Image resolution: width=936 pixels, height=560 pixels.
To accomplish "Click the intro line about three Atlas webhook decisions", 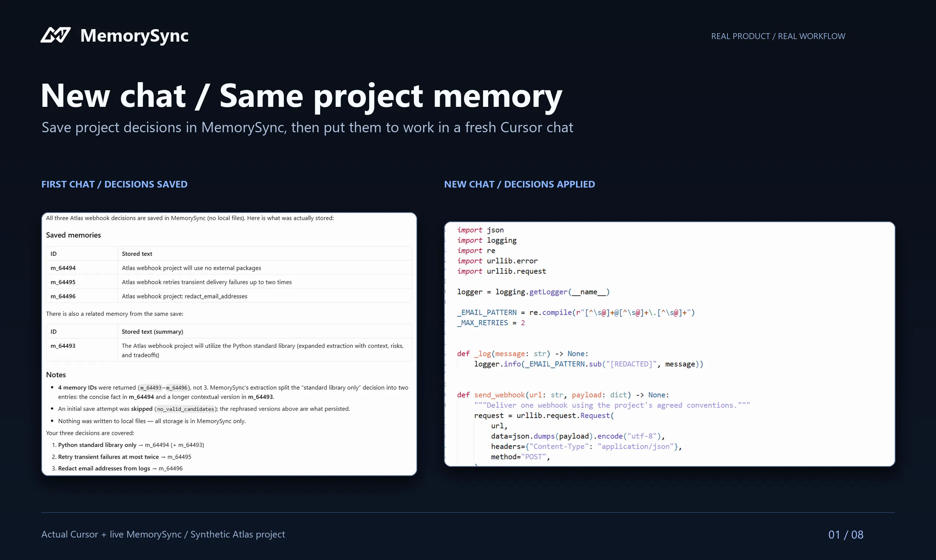I will tap(190, 218).
